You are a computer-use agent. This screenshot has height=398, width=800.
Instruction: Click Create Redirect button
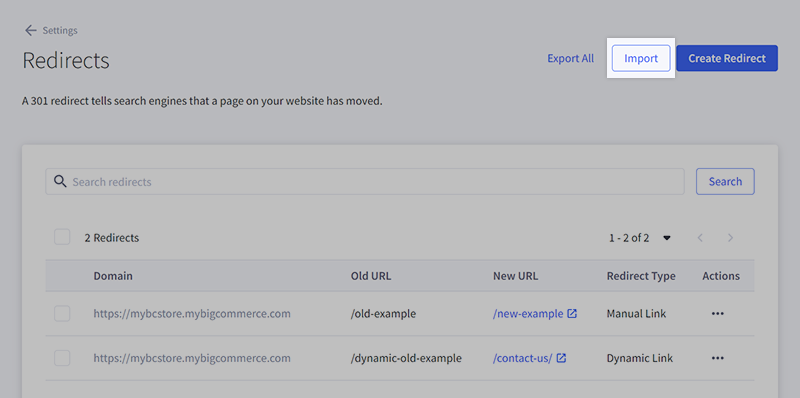(727, 58)
